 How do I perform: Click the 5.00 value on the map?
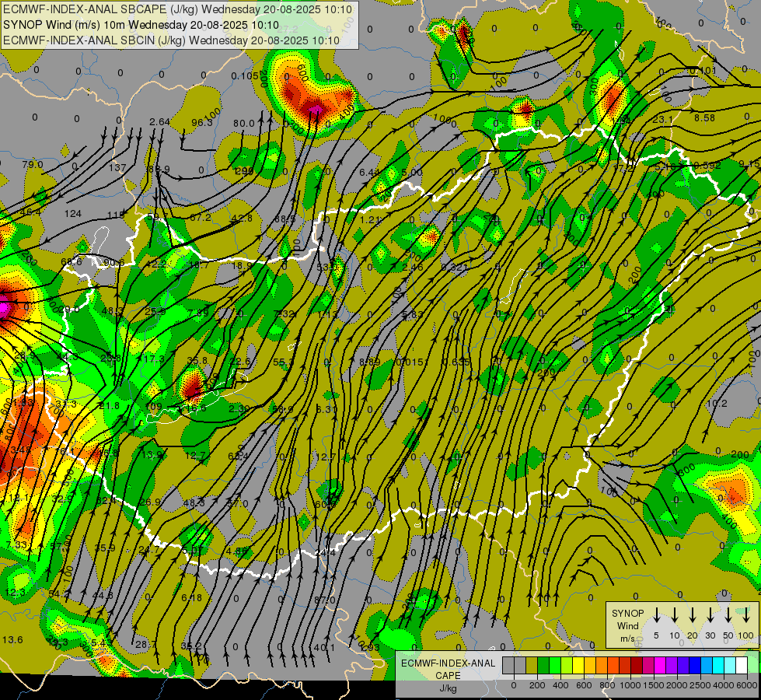pos(412,173)
